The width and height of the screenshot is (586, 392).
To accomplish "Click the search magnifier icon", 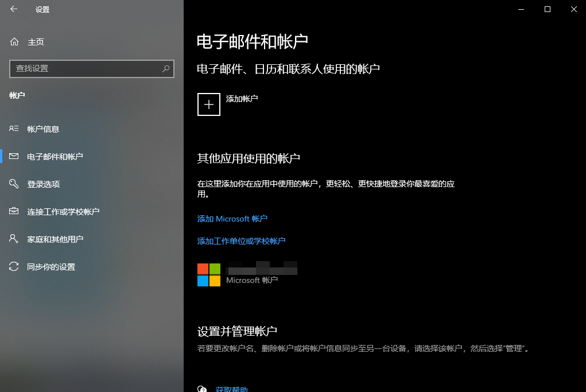I will 166,68.
